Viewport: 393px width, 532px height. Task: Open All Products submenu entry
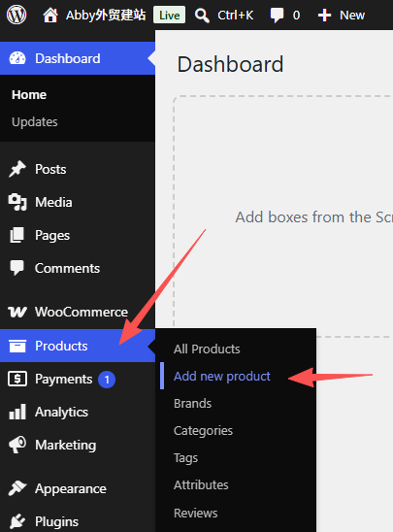click(207, 349)
